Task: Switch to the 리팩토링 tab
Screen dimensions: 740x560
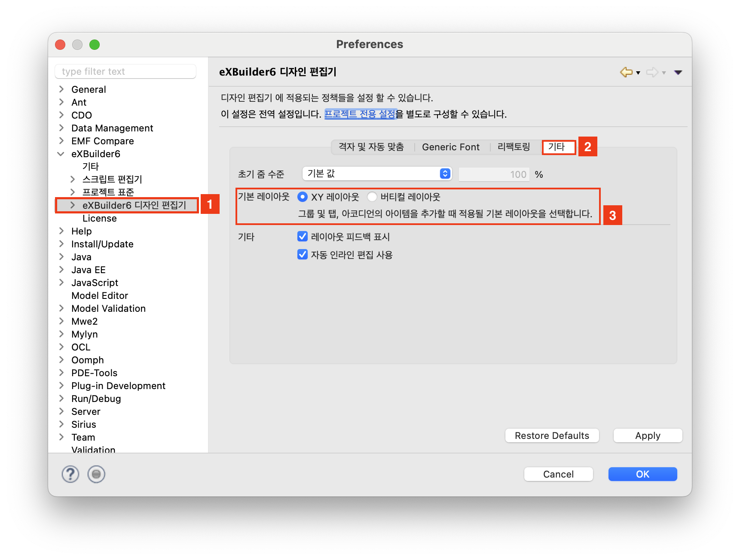Action: 514,147
